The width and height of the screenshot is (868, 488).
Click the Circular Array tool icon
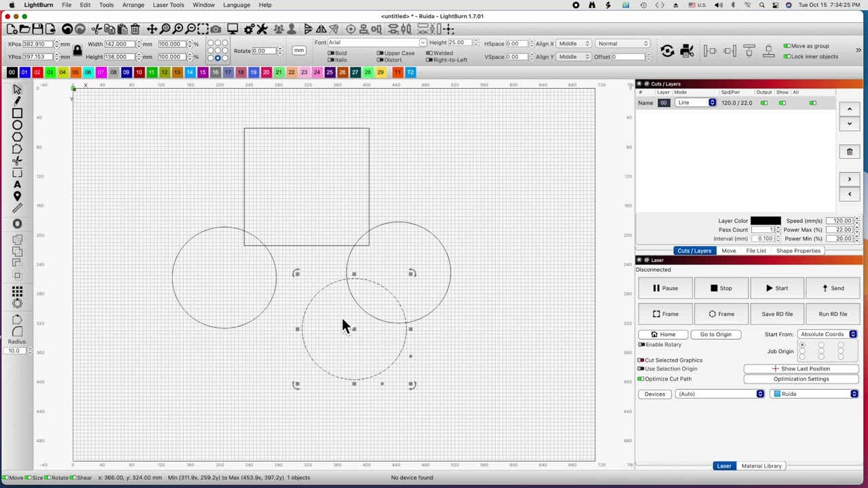click(x=17, y=304)
